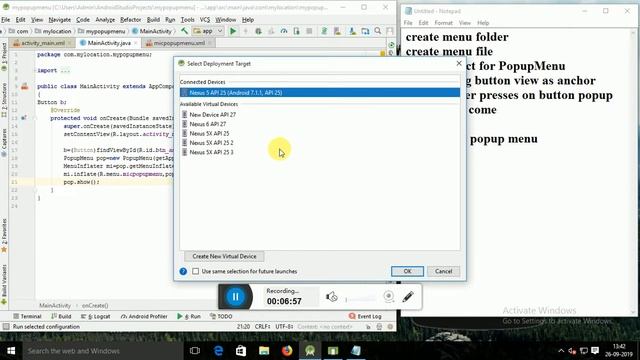640x360 pixels.
Task: Open the Refactor menu in Android Studio
Action: pyautogui.click(x=131, y=20)
